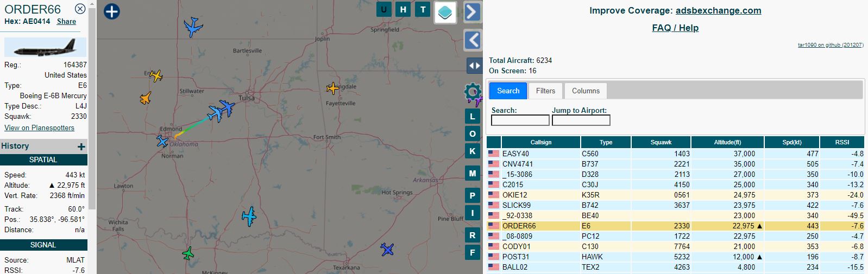Toggle the R map option button
This screenshot has width=868, height=274.
(473, 235)
